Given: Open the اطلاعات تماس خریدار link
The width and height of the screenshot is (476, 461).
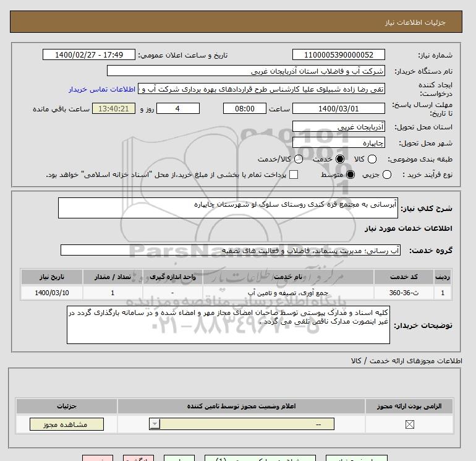Looking at the screenshot, I should pos(102,89).
